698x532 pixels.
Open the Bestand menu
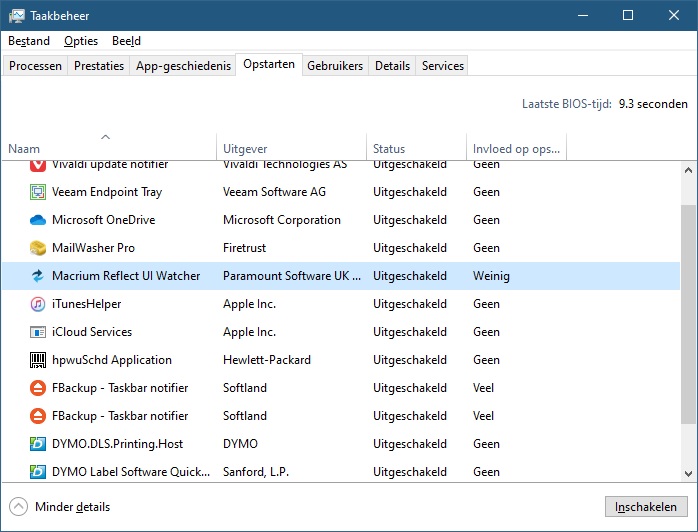click(x=29, y=41)
